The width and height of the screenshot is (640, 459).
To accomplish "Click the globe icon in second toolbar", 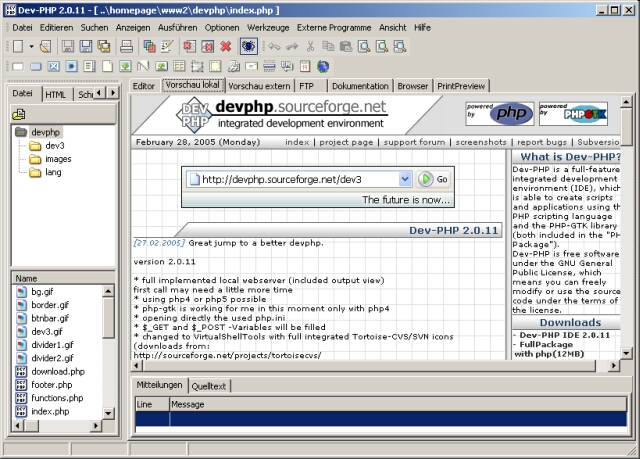I will (x=323, y=67).
